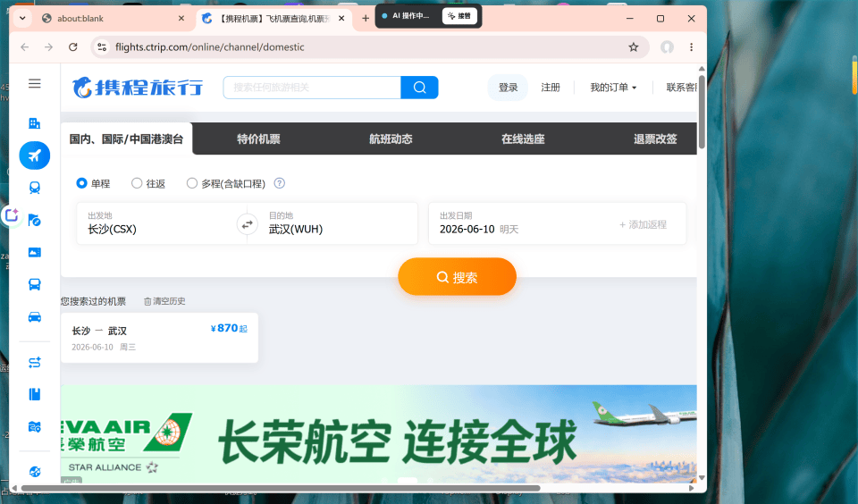
Task: Click the Ctrip logo
Action: click(x=138, y=88)
